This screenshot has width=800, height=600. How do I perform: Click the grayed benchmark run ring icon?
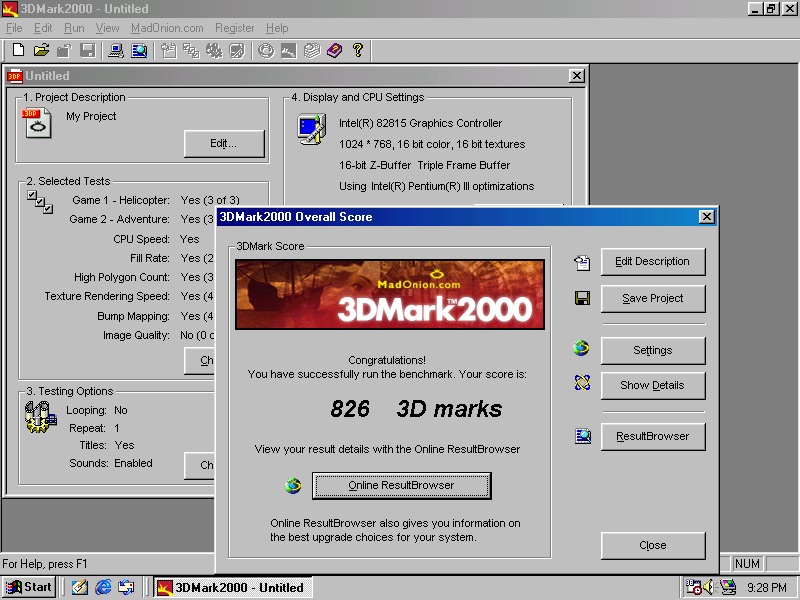click(266, 50)
